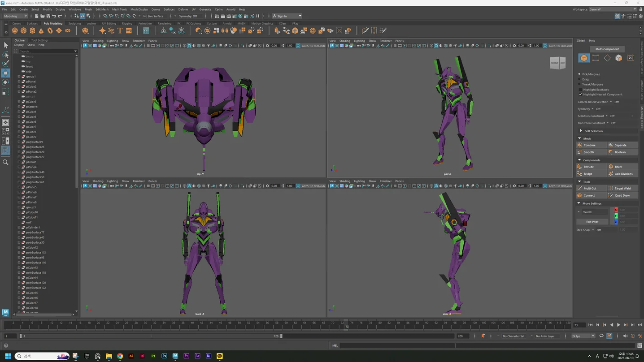Enable the Highlight Backfaces checkbox

coord(580,90)
